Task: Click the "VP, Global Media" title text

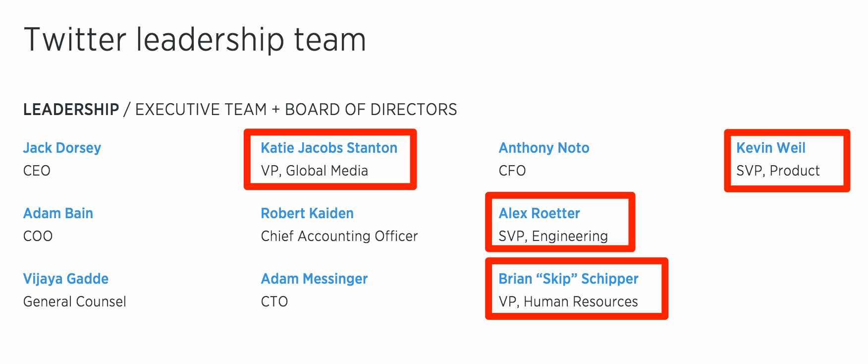Action: pos(314,171)
